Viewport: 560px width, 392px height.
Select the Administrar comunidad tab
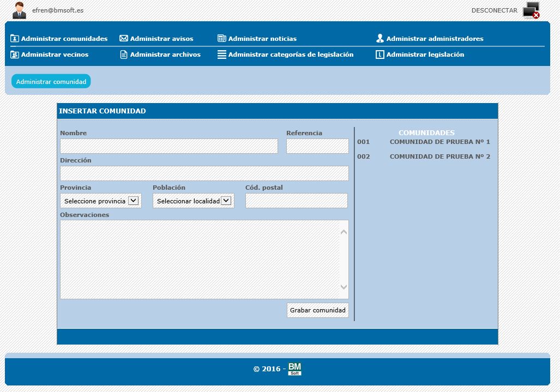coord(51,81)
